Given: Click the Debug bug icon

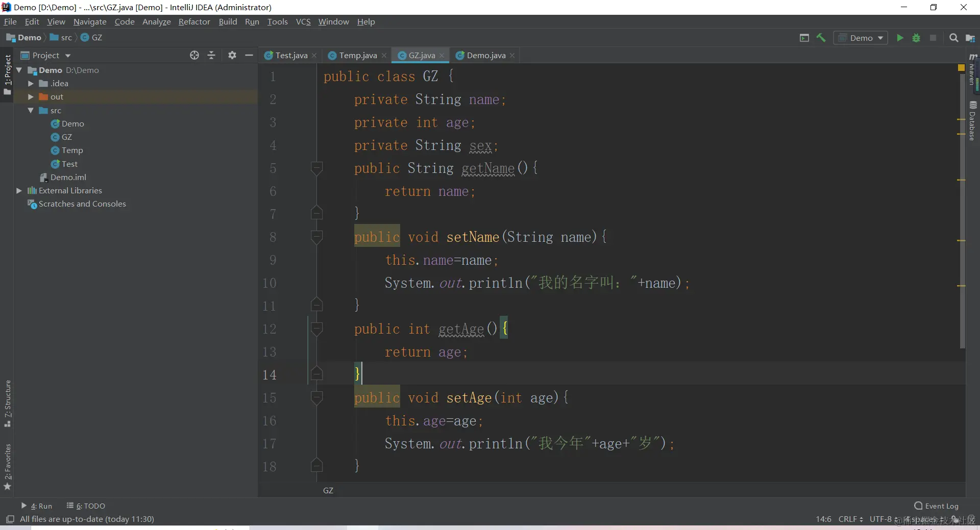Looking at the screenshot, I should pos(916,38).
